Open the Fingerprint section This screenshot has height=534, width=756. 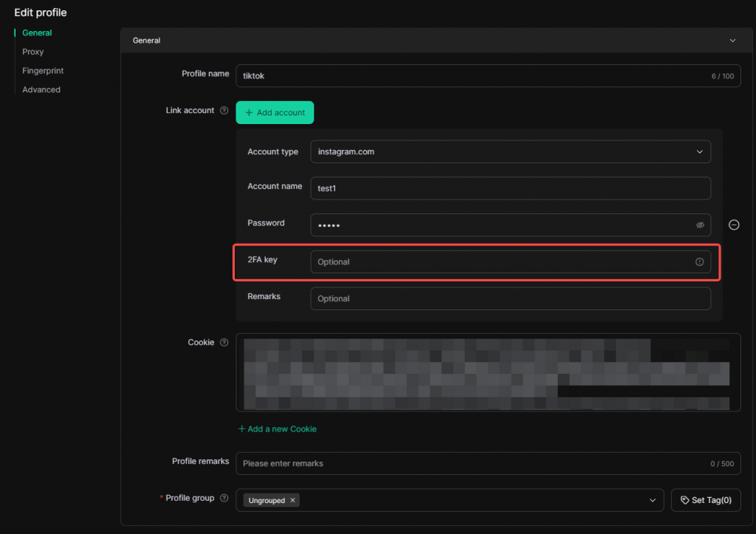43,71
